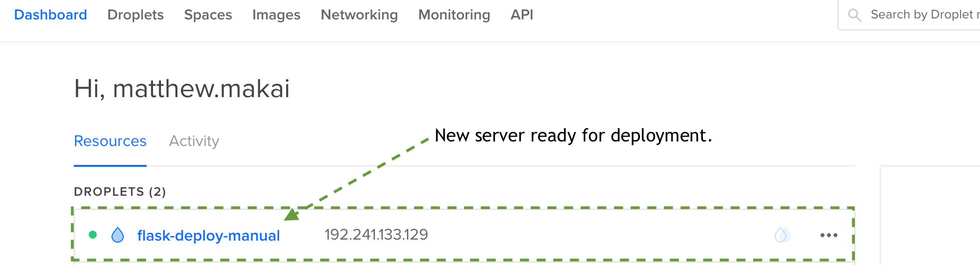The height and width of the screenshot is (265, 980).
Task: Click the search magnifier icon
Action: (x=854, y=15)
